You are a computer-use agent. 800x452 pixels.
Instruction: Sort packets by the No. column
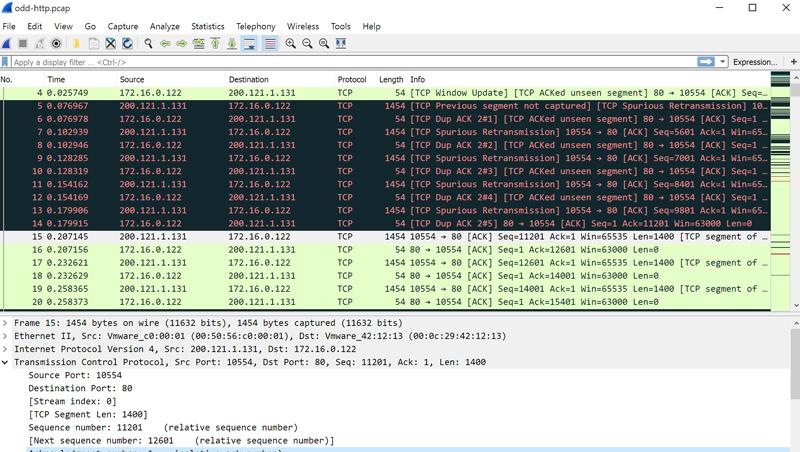(7, 80)
